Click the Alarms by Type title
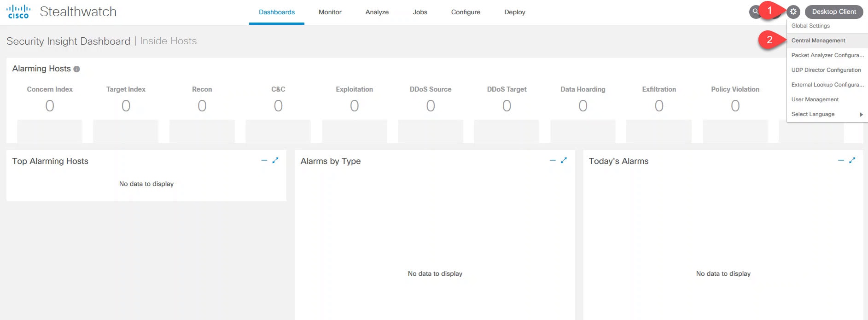This screenshot has width=868, height=320. (331, 161)
